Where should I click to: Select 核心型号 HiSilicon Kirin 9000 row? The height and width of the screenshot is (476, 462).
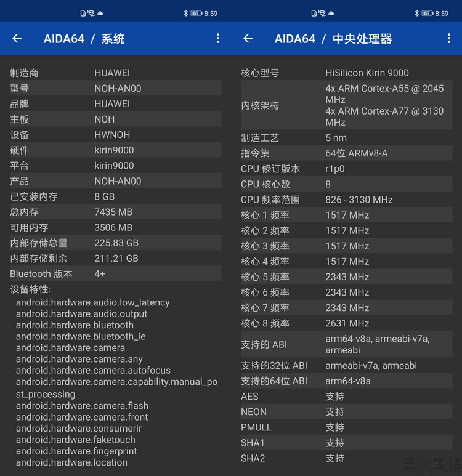tap(346, 73)
